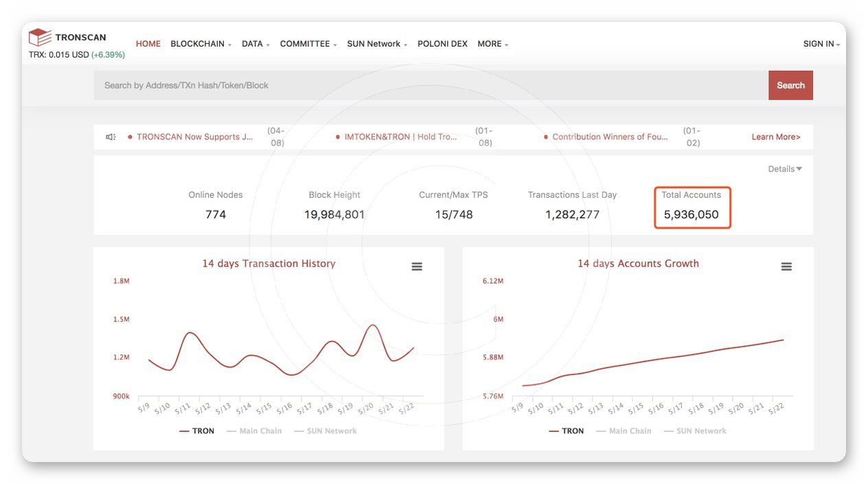
Task: Open the SIGN IN dropdown
Action: (821, 44)
